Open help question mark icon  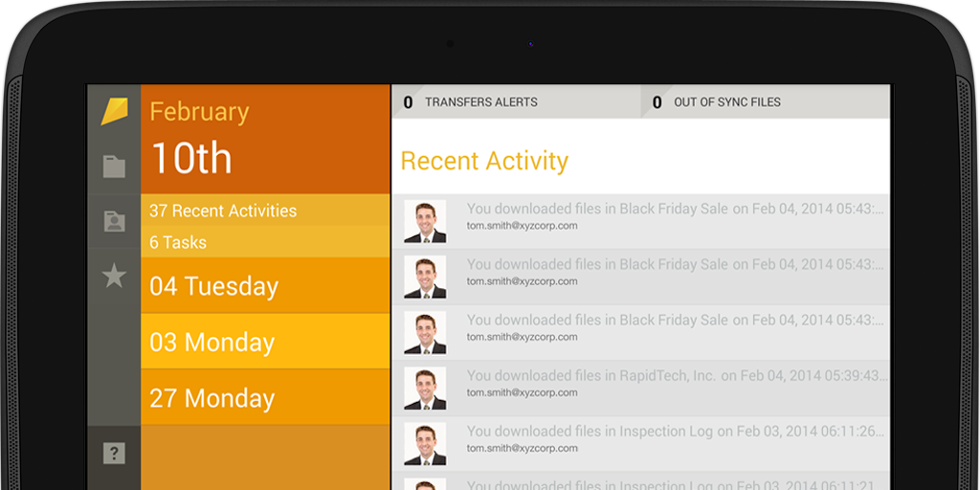[114, 453]
